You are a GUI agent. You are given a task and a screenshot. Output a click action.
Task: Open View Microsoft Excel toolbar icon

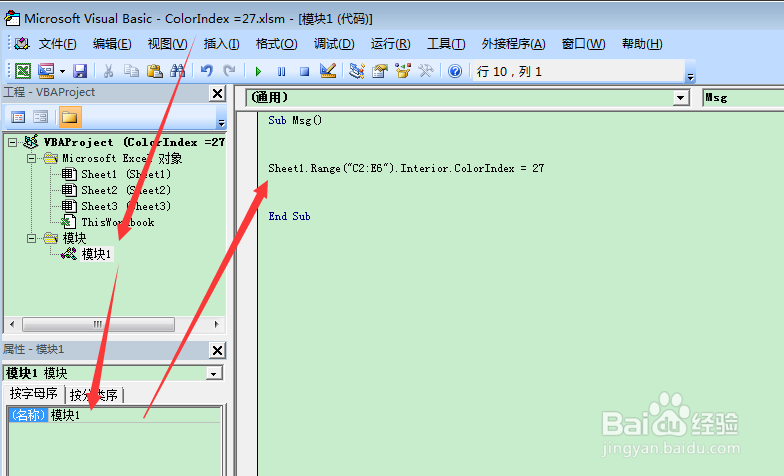click(22, 71)
